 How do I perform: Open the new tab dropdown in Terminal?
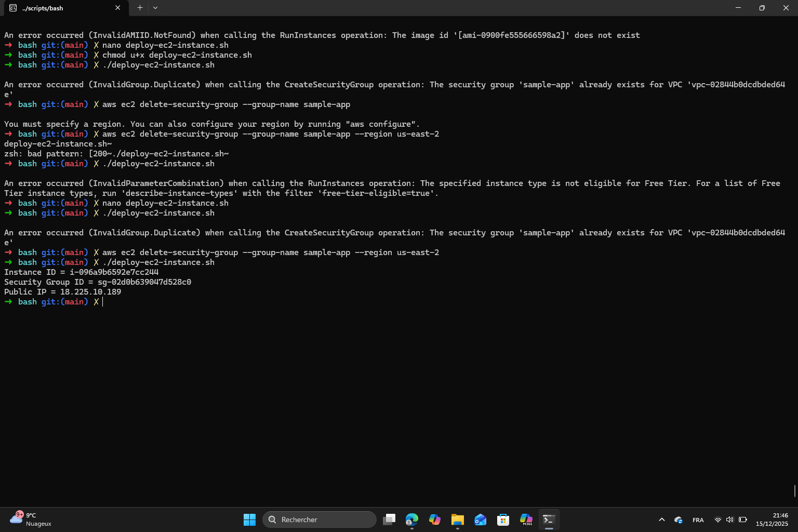pyautogui.click(x=155, y=8)
